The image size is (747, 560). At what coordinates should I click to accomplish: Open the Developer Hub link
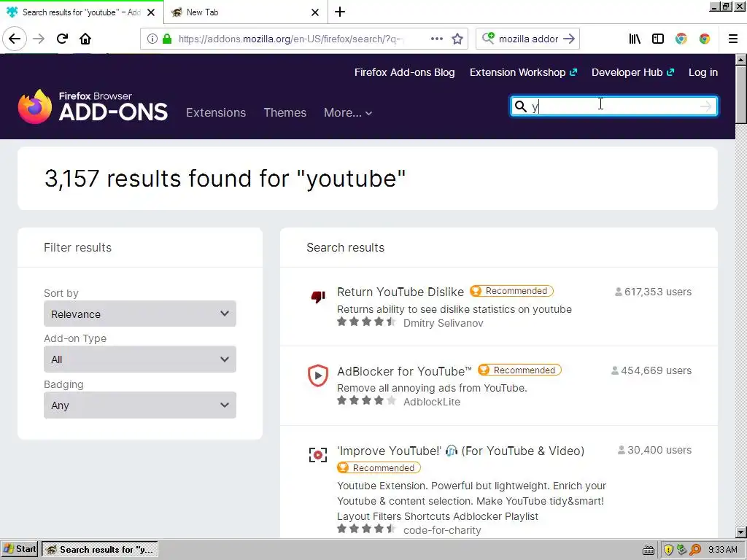(x=632, y=72)
